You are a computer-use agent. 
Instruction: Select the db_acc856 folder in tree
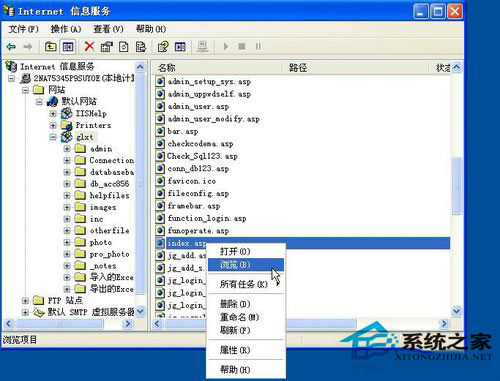pyautogui.click(x=109, y=184)
